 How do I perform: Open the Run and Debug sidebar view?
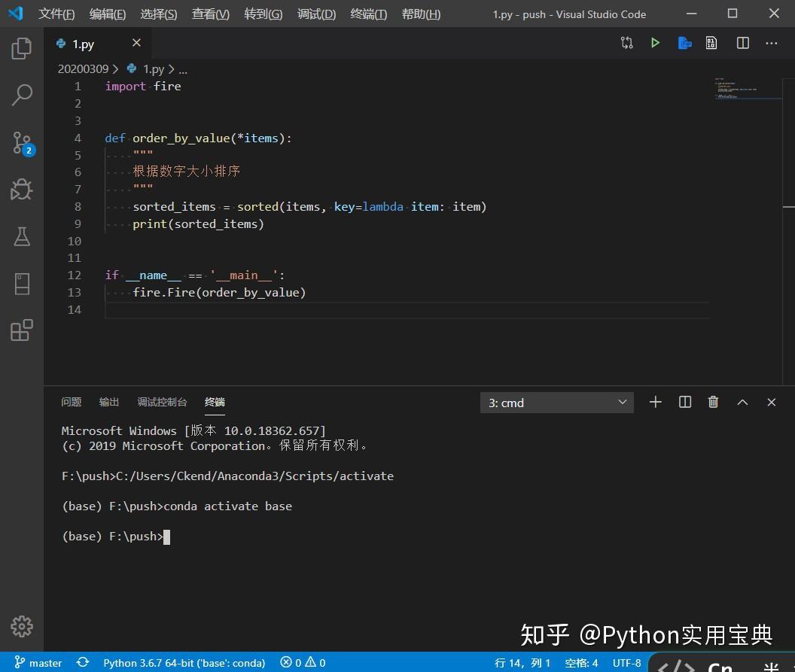pos(21,189)
